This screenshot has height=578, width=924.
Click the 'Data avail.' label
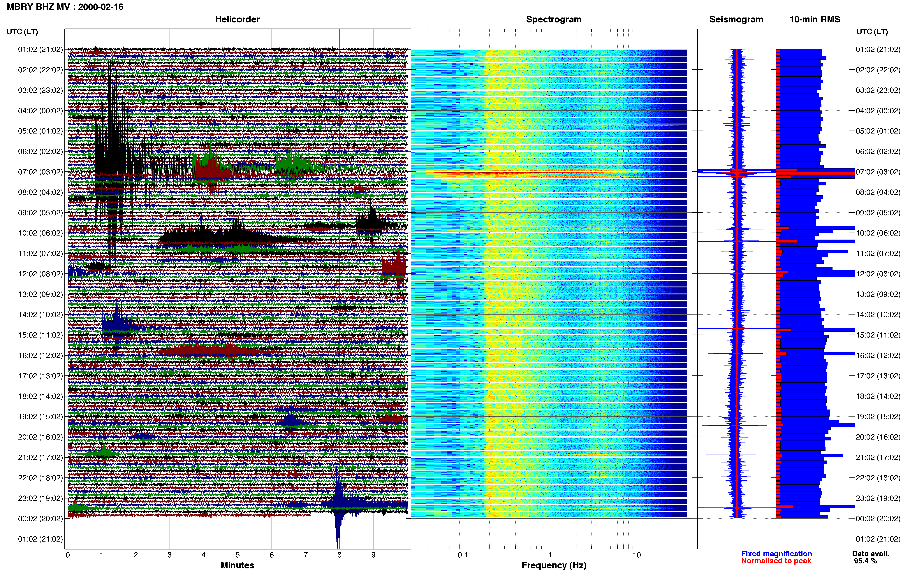[x=870, y=554]
